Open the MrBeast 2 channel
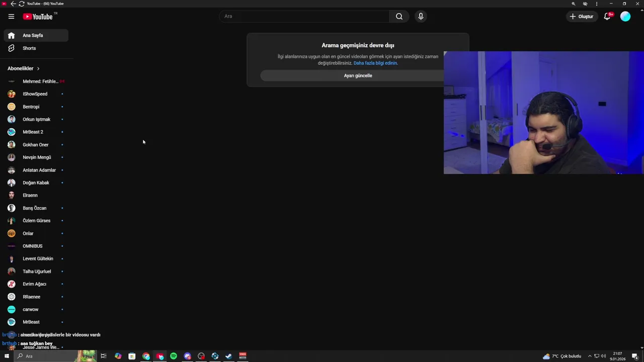This screenshot has height=362, width=644. [x=36, y=132]
